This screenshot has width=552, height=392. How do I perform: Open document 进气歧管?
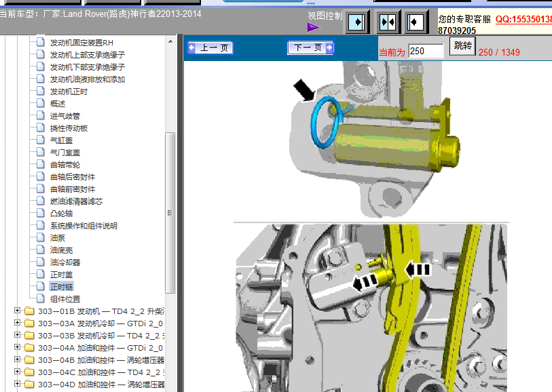click(x=65, y=116)
